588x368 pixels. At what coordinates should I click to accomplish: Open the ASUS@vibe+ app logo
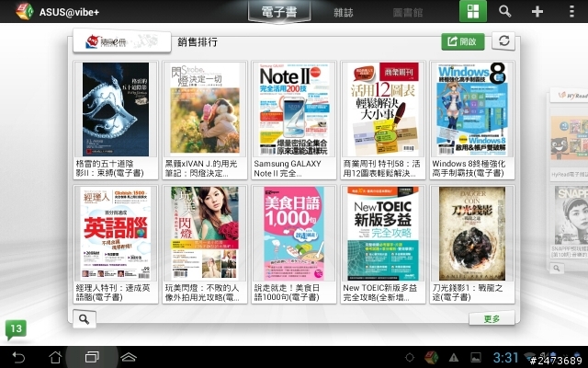click(25, 11)
